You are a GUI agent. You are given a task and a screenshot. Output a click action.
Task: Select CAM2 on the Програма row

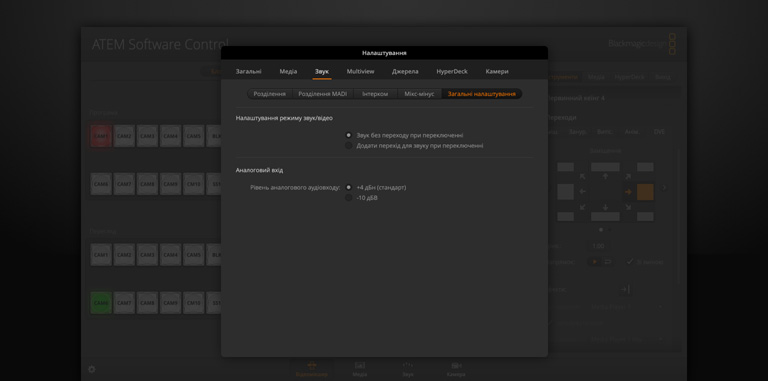pyautogui.click(x=124, y=136)
